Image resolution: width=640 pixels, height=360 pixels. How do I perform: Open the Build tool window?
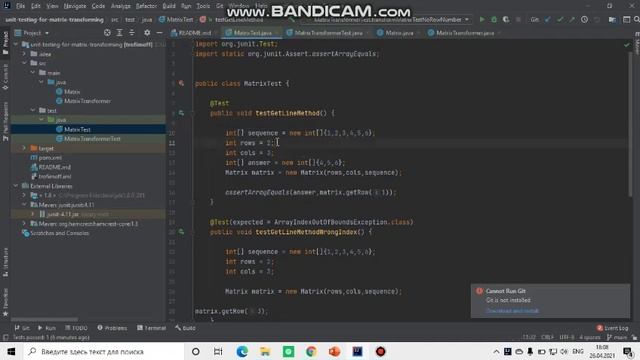point(185,328)
